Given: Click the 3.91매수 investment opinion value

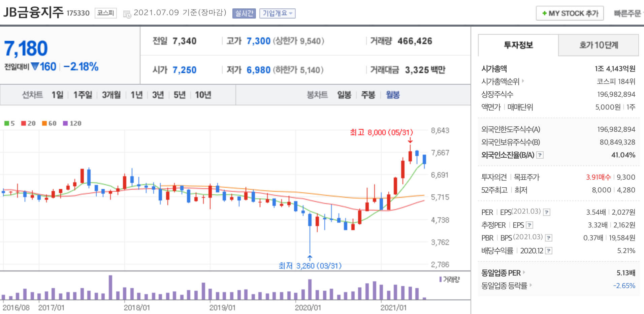Looking at the screenshot, I should pyautogui.click(x=599, y=177).
